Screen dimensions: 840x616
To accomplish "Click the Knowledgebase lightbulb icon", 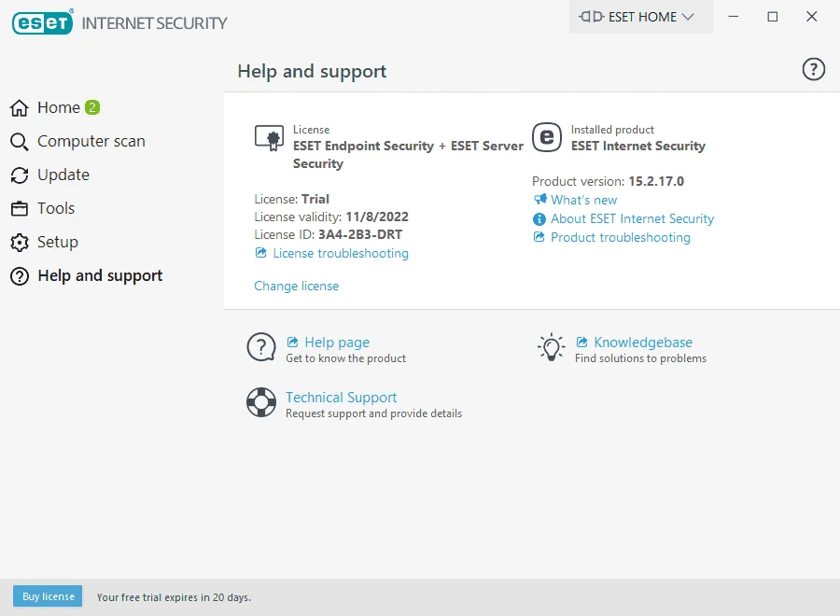I will (x=552, y=347).
